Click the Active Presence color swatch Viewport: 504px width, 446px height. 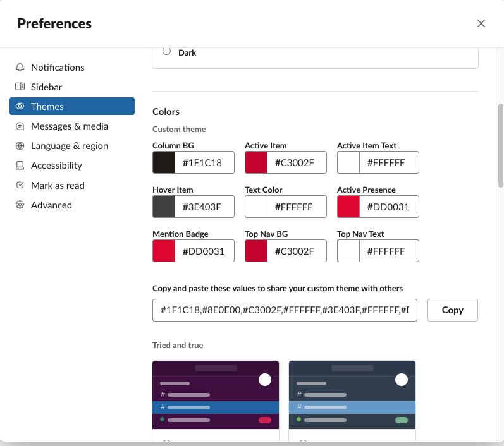pyautogui.click(x=348, y=207)
